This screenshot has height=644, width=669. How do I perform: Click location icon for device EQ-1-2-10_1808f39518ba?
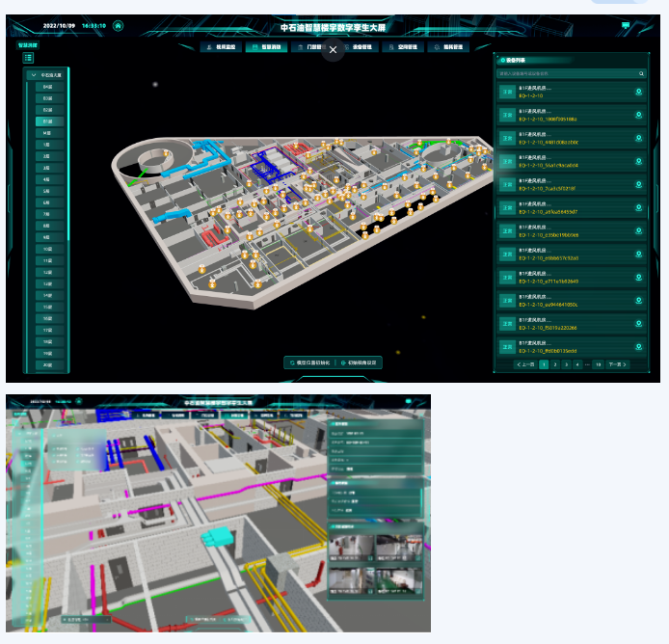click(x=638, y=116)
